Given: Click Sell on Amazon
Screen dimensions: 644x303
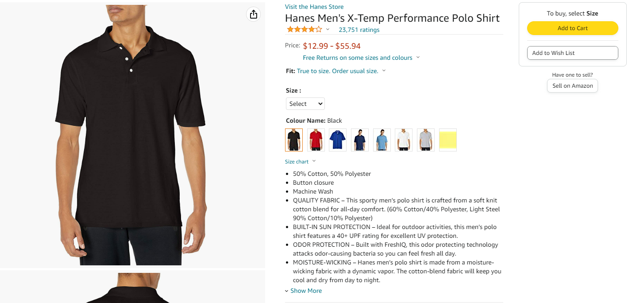Looking at the screenshot, I should pyautogui.click(x=572, y=85).
